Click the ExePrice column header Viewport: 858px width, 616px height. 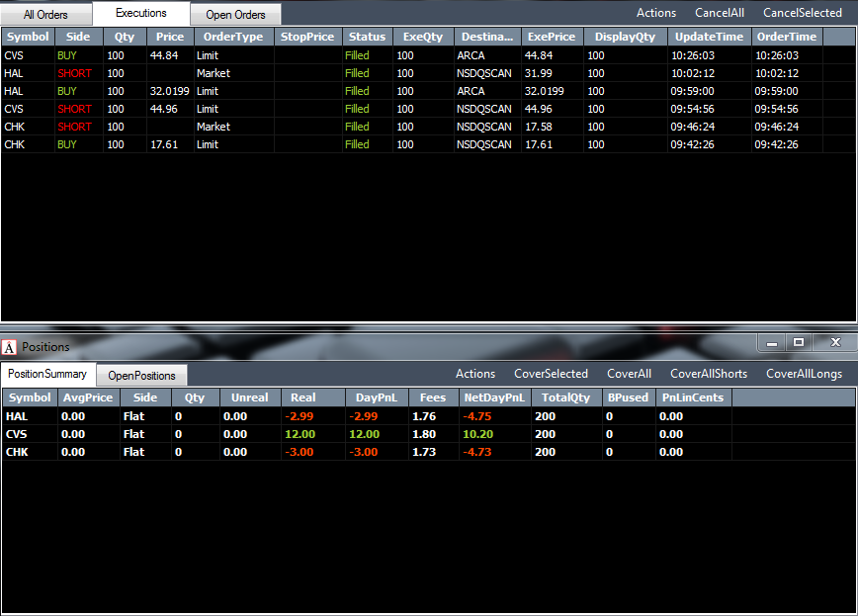point(552,37)
